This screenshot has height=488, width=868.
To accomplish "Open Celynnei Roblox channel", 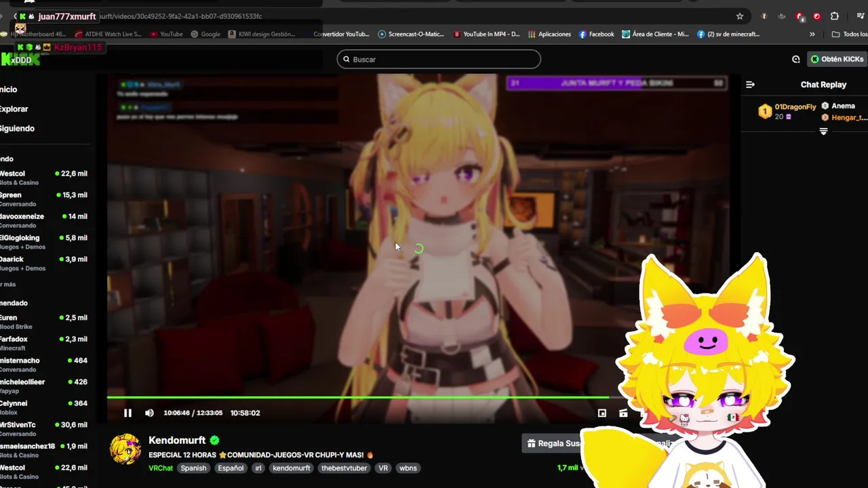I will point(44,407).
